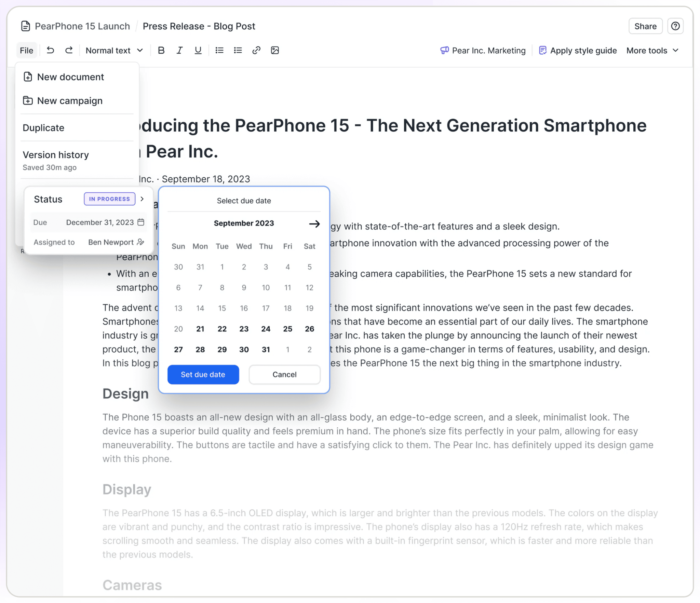Click the insert image icon
Viewport: 700px width, 603px height.
point(275,50)
